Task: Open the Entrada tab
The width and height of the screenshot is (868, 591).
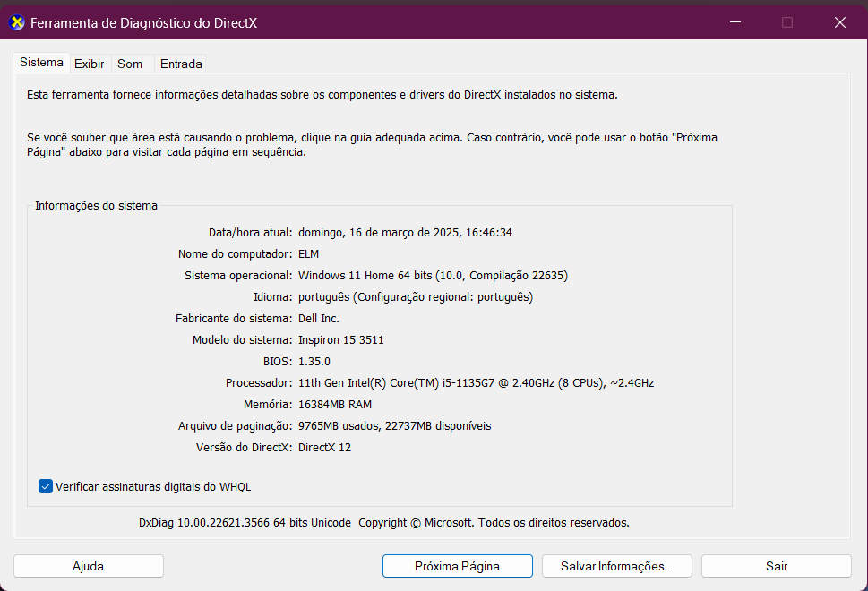Action: click(181, 64)
